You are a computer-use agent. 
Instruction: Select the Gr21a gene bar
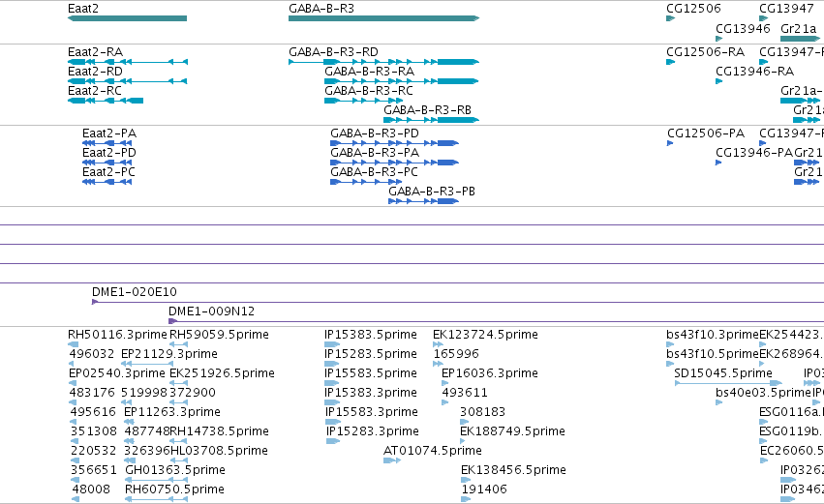[x=800, y=39]
